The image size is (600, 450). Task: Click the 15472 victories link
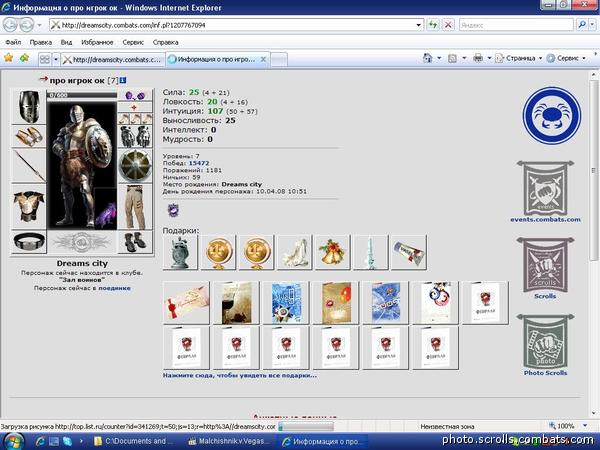coord(199,163)
